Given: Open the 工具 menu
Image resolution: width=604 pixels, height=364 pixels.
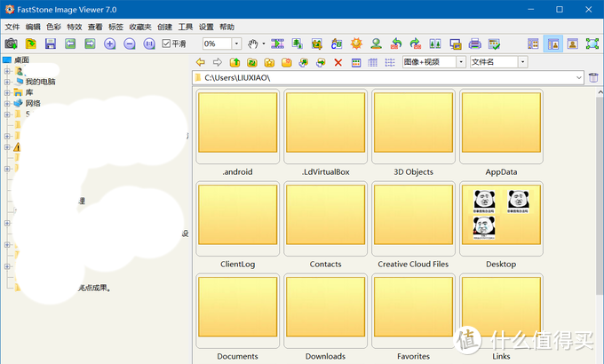Looking at the screenshot, I should coord(186,27).
